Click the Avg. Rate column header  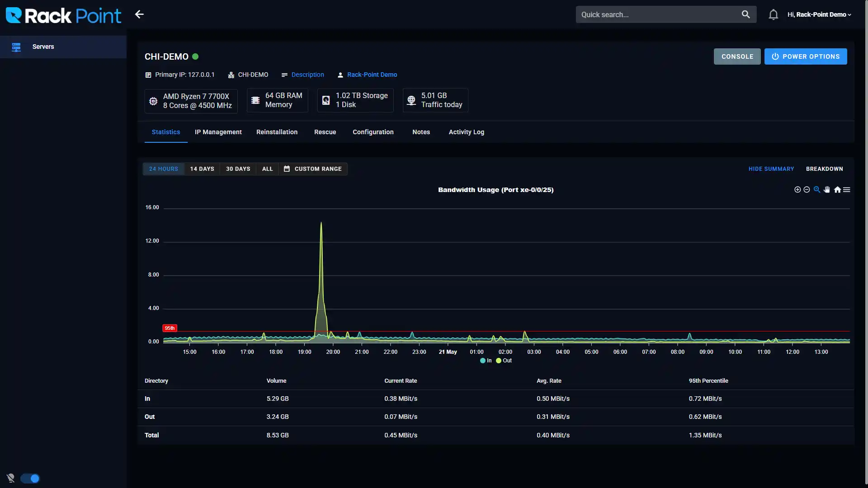(x=549, y=381)
